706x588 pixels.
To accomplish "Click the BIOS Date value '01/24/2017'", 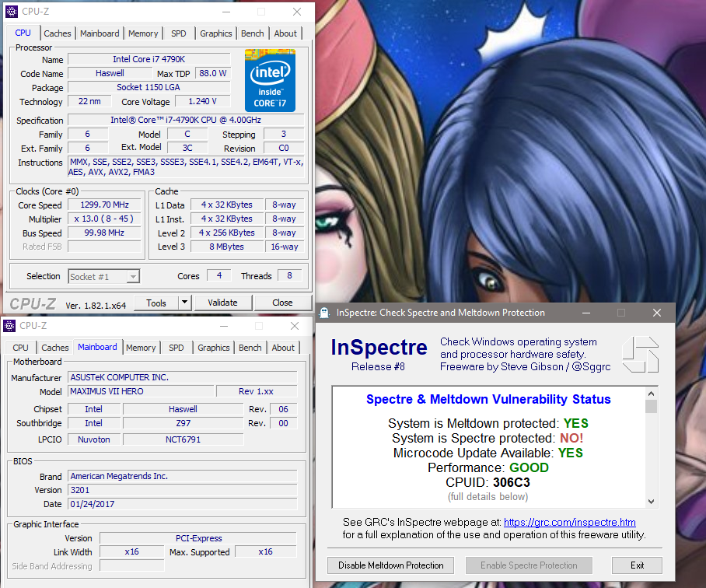I will (183, 504).
